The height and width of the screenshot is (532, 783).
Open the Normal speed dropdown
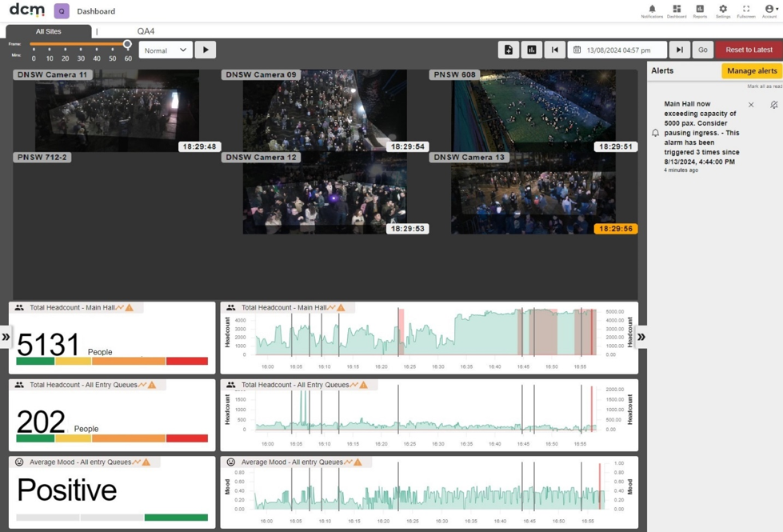coord(166,50)
